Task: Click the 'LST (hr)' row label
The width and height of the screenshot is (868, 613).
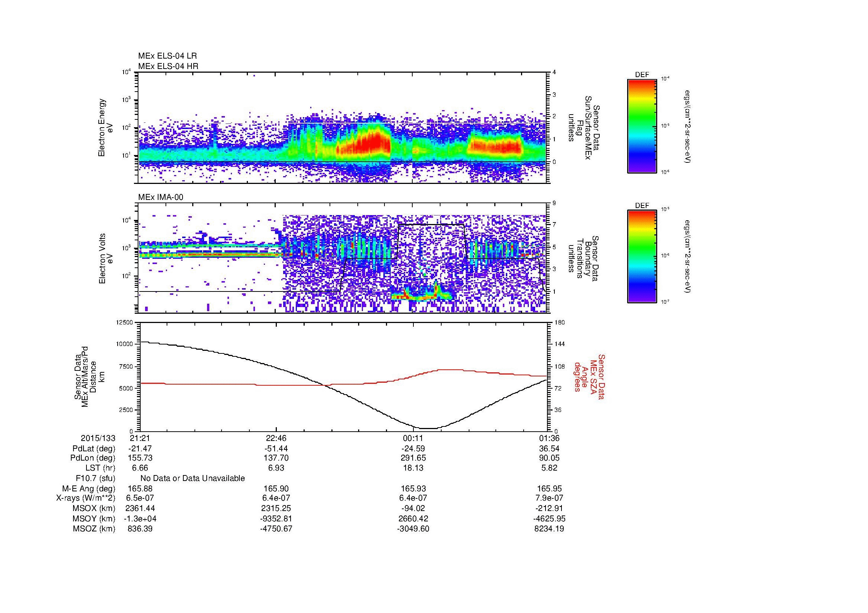Action: point(100,468)
